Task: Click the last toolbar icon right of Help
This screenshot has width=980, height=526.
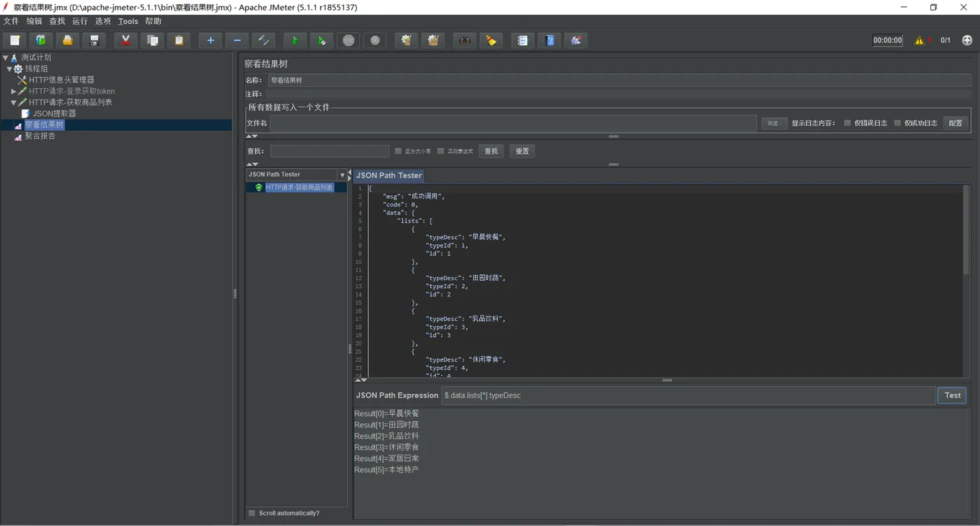Action: click(x=575, y=41)
